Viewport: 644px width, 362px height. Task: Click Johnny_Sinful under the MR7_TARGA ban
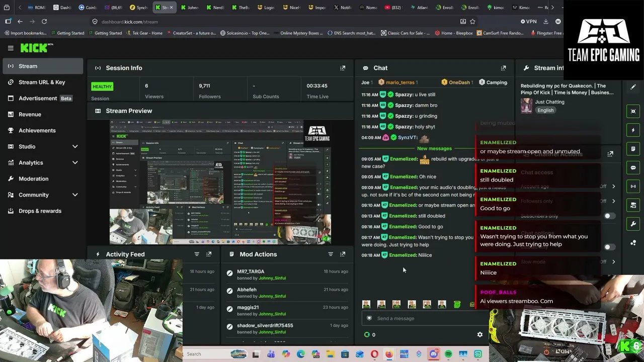click(x=272, y=278)
